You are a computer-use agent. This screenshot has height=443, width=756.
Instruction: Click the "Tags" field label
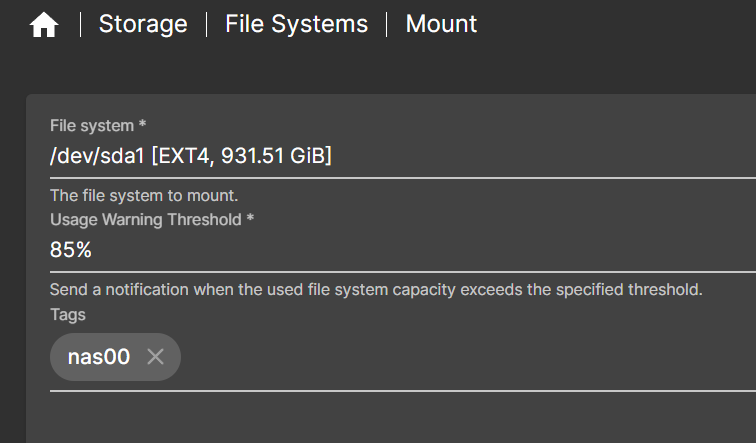coord(68,315)
